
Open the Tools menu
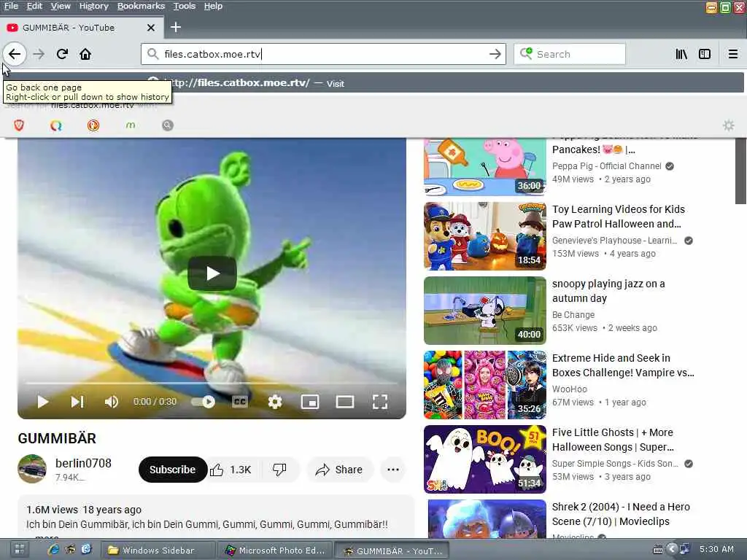pyautogui.click(x=185, y=6)
